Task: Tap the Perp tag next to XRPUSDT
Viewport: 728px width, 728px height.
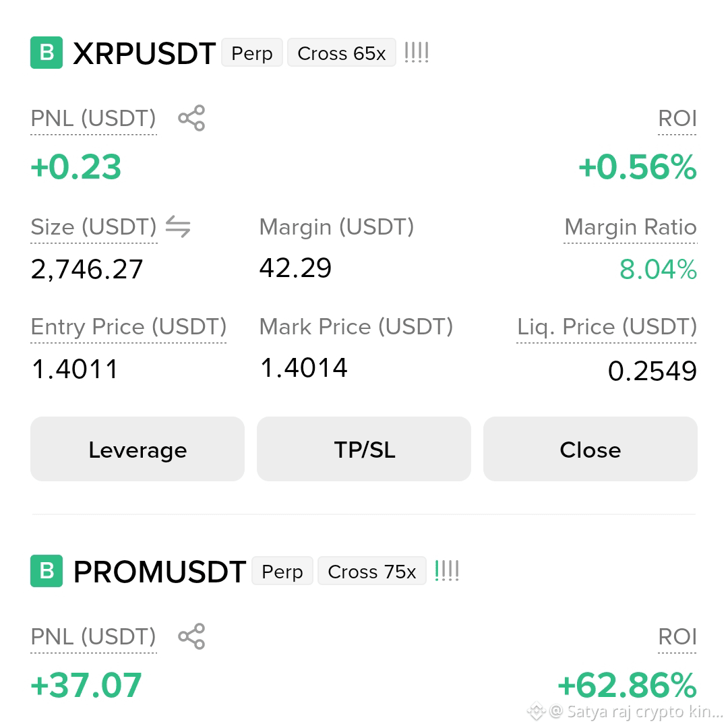Action: [252, 53]
